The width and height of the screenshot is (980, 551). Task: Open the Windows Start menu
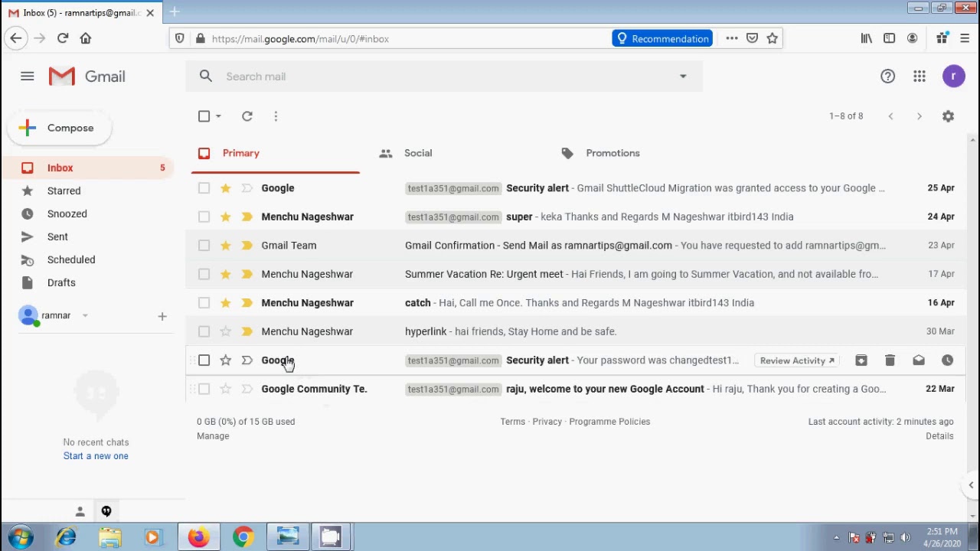21,537
